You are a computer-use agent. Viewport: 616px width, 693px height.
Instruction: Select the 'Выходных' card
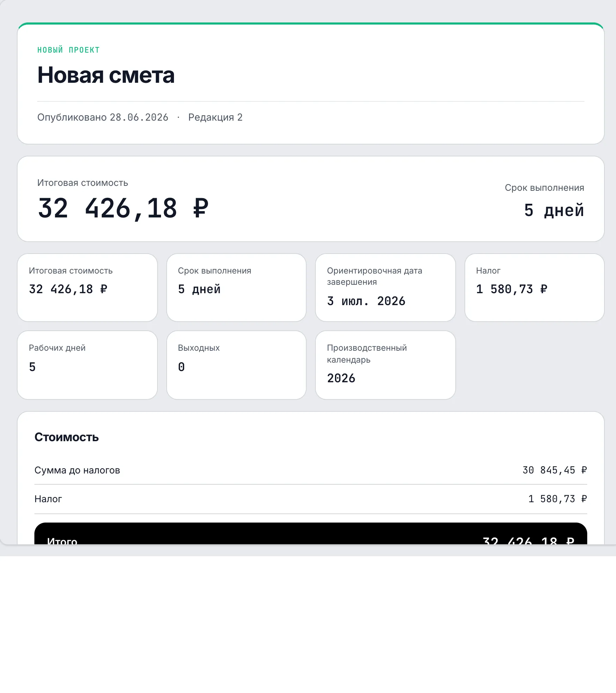pos(236,365)
